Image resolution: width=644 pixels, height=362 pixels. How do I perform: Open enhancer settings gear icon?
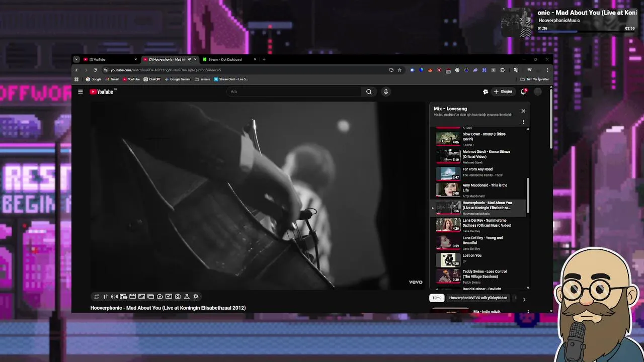(196, 297)
